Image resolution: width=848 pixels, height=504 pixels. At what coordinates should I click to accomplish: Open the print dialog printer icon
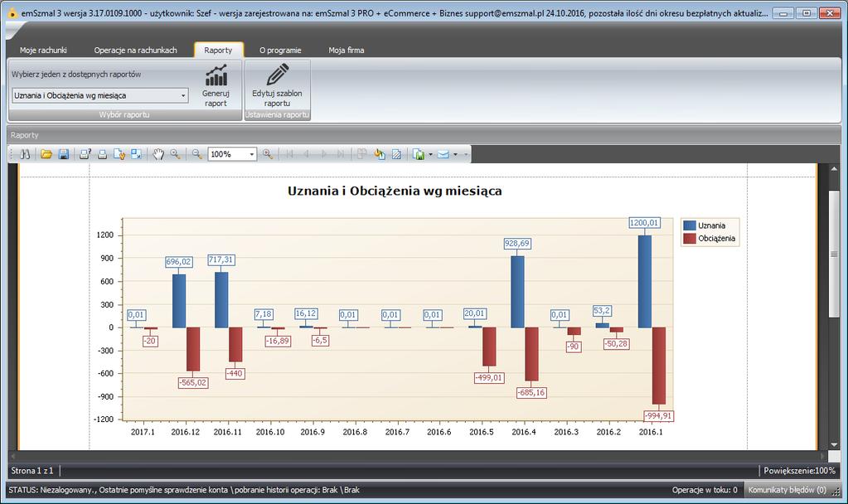[x=85, y=154]
